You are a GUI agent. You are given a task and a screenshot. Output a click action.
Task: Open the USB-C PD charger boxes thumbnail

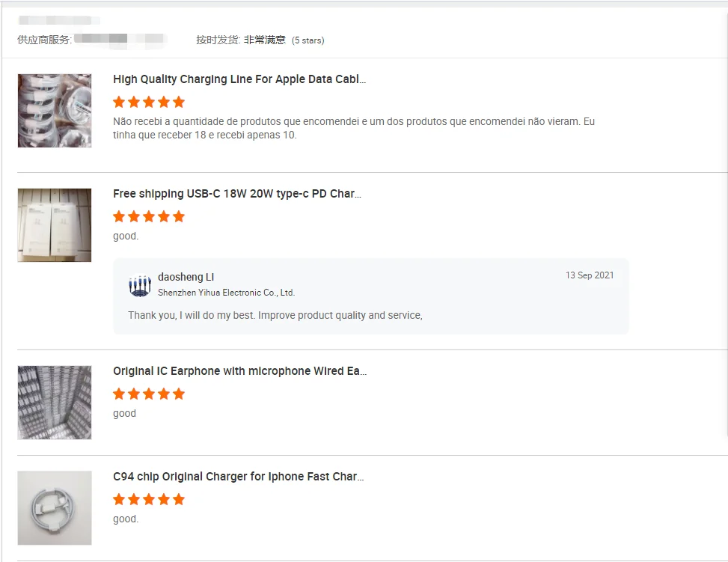pos(55,225)
